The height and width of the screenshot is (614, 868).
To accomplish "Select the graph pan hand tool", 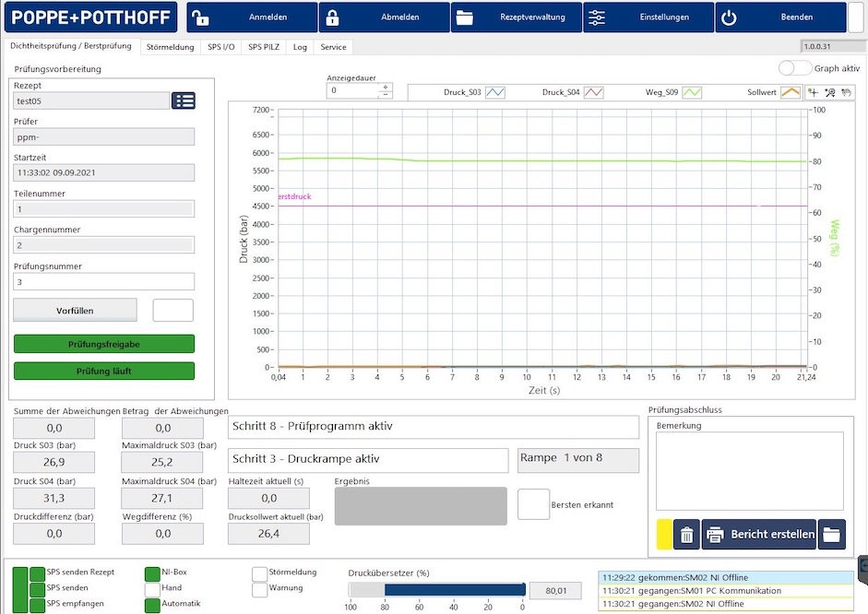I will (846, 92).
